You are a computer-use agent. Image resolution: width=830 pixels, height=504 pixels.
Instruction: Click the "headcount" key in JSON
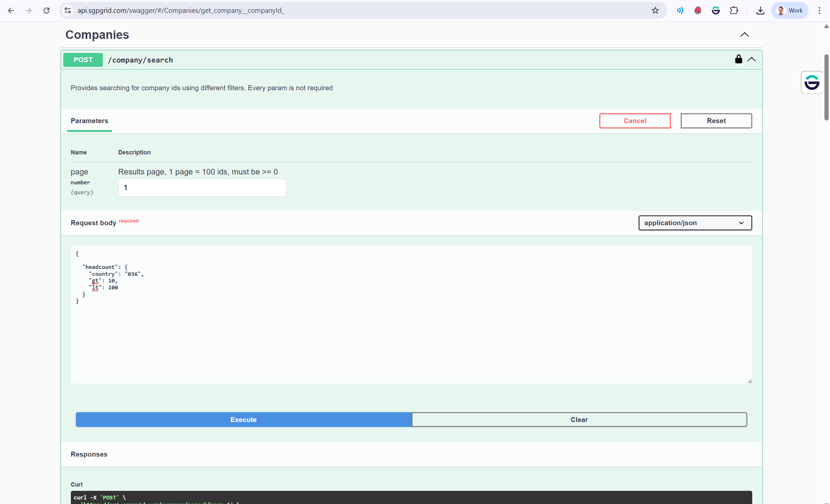point(100,267)
